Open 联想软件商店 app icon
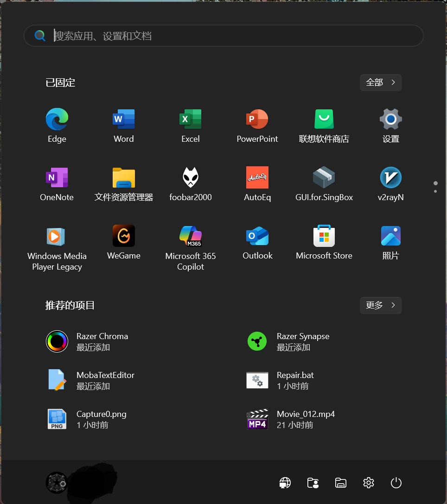The height and width of the screenshot is (504, 447). 324,126
